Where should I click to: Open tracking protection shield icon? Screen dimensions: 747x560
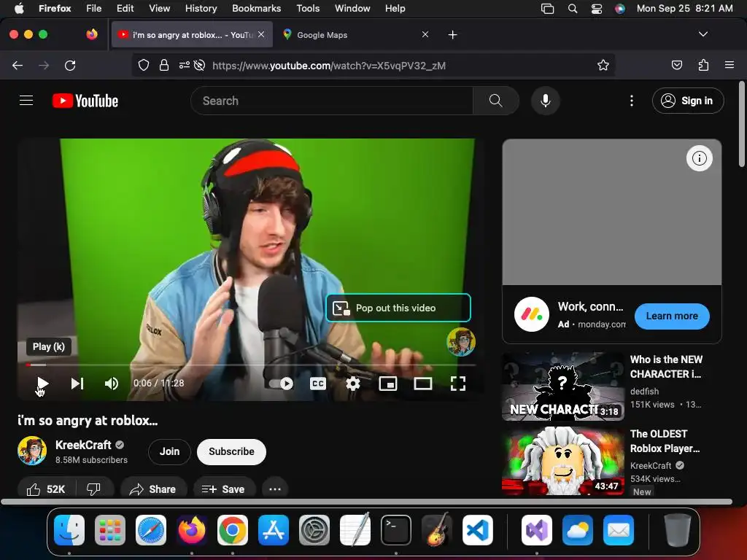coord(144,65)
